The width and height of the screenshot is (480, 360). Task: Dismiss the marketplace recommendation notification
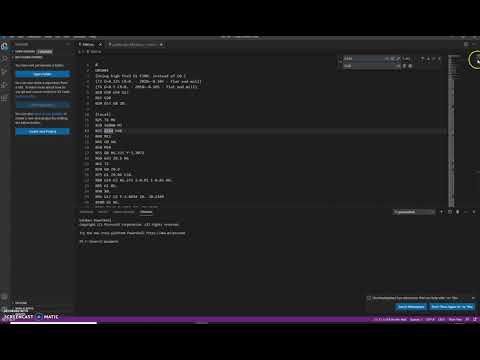pyautogui.click(x=473, y=298)
